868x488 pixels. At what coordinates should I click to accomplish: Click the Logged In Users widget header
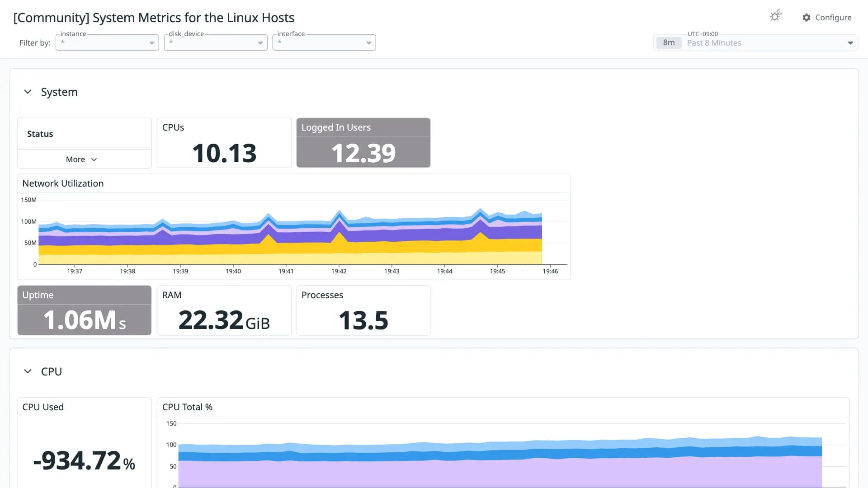tap(363, 127)
